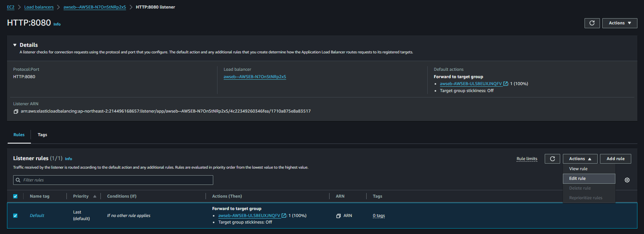The height and width of the screenshot is (234, 644).
Task: Open Info link next to Listener rules
Action: (68, 159)
